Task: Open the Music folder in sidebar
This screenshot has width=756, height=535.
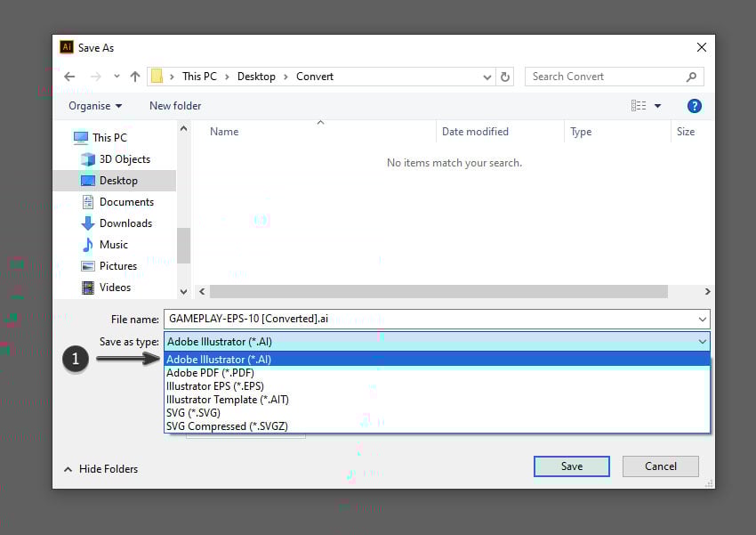Action: pos(113,245)
